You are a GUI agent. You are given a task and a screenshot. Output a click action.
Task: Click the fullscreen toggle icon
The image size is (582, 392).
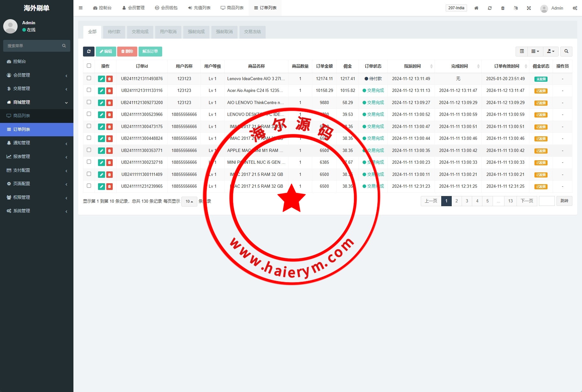(x=529, y=8)
